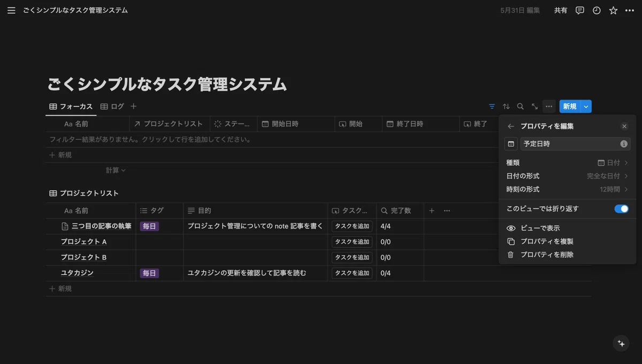Open 時刻の形式 time format submenu
The width and height of the screenshot is (642, 364).
coord(567,189)
